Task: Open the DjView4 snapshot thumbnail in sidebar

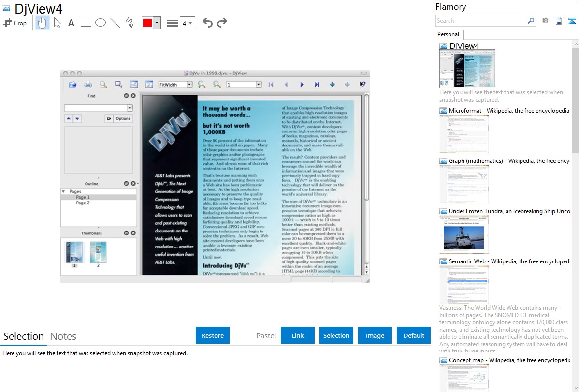Action: pyautogui.click(x=467, y=69)
